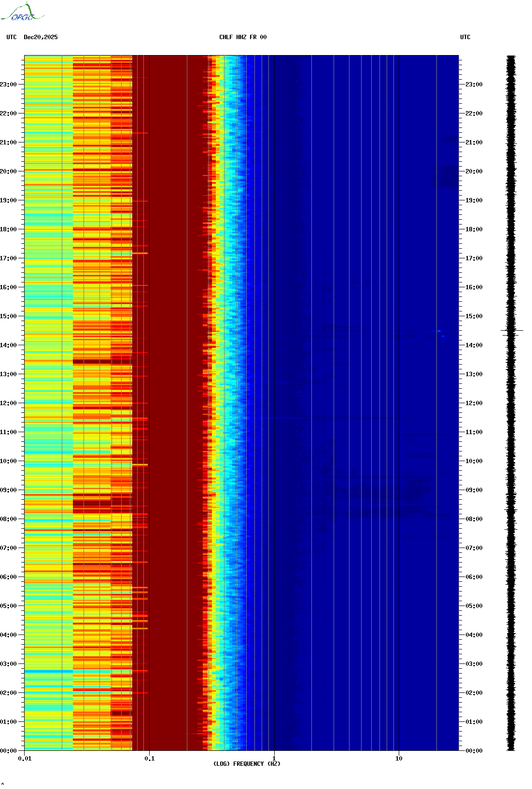
Task: Click the left axis 19:00 time label
Action: pyautogui.click(x=8, y=200)
